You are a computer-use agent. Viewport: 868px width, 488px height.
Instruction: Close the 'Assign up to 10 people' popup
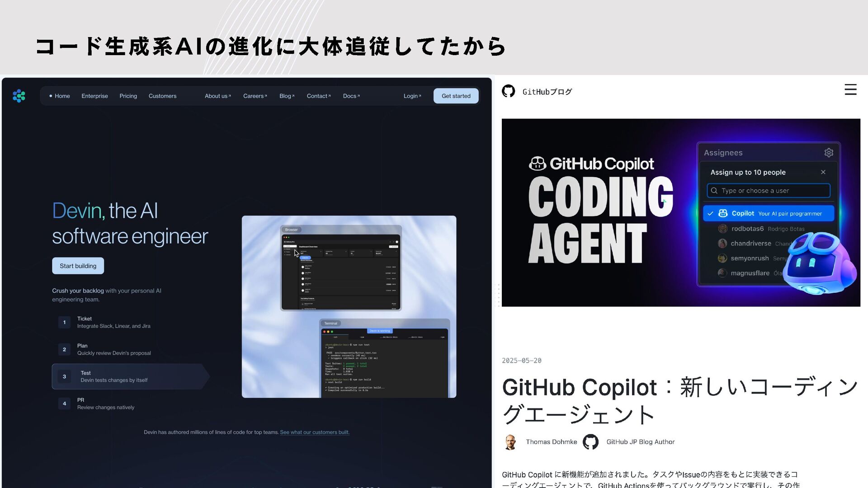coord(823,172)
